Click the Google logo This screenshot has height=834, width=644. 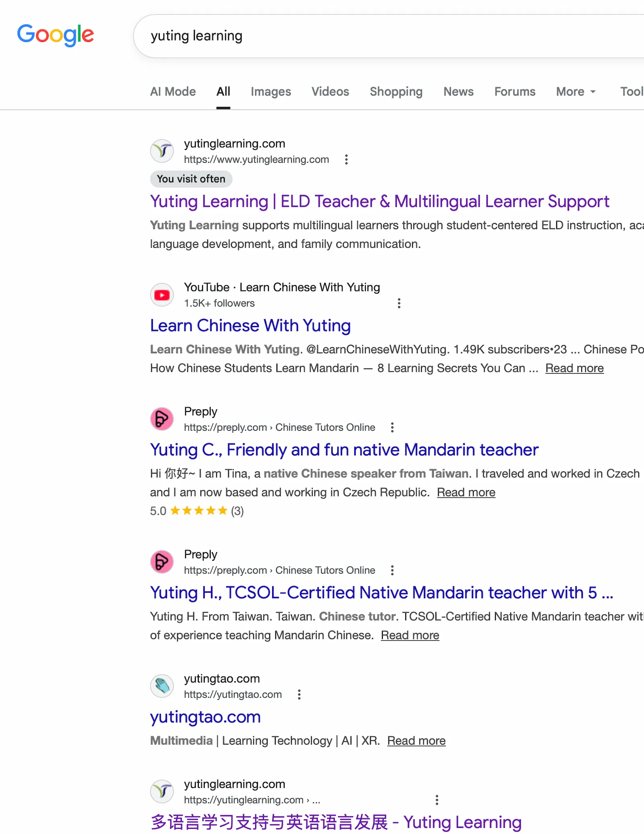[x=56, y=35]
